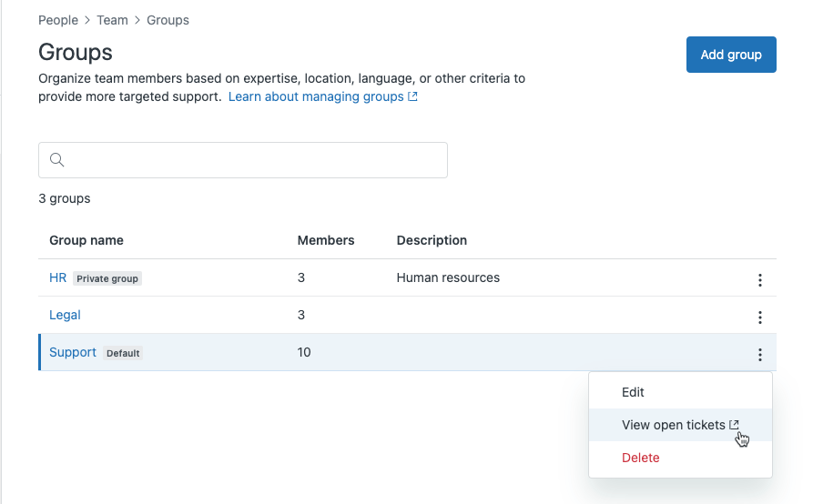Open the Support group link

[72, 352]
